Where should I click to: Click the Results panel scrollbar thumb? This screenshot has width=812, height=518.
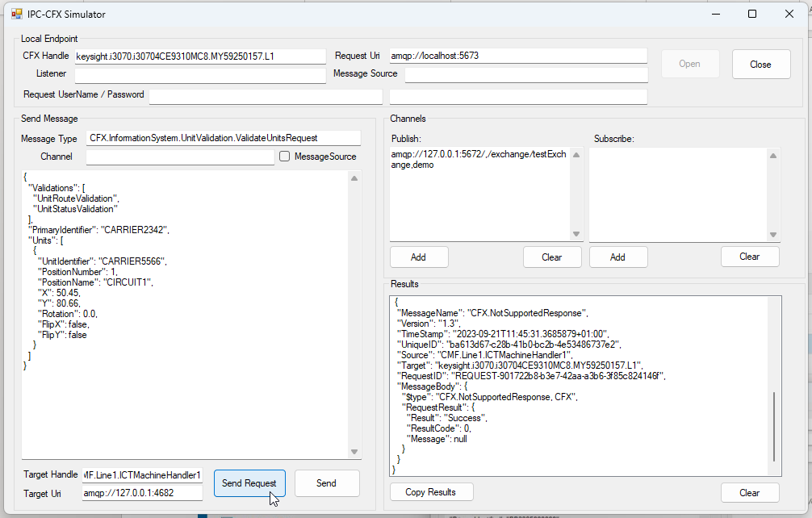coord(774,427)
